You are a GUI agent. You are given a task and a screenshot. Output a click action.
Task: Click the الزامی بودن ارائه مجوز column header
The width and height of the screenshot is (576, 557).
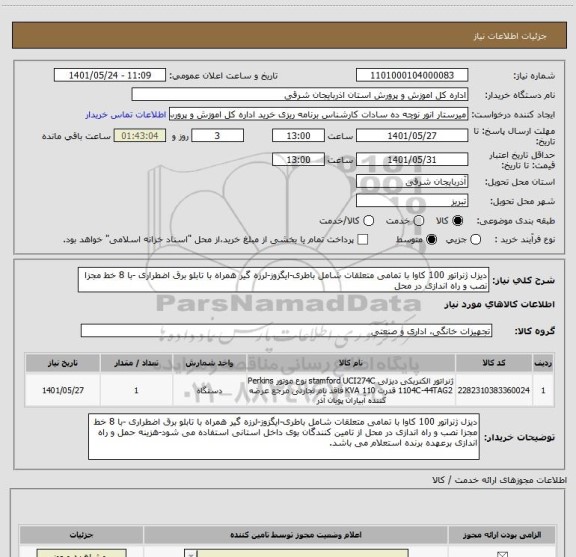coord(501,535)
